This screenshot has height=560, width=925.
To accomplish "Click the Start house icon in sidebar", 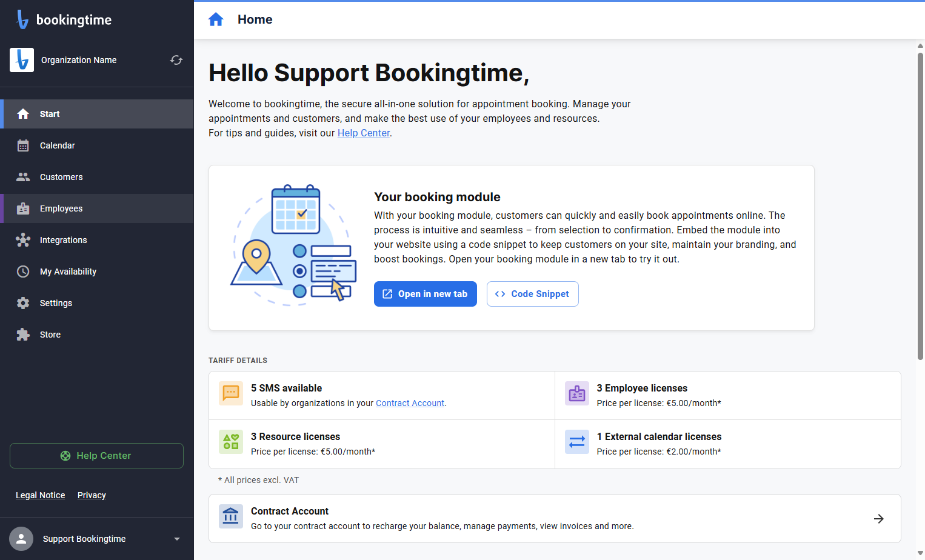I will pos(23,114).
